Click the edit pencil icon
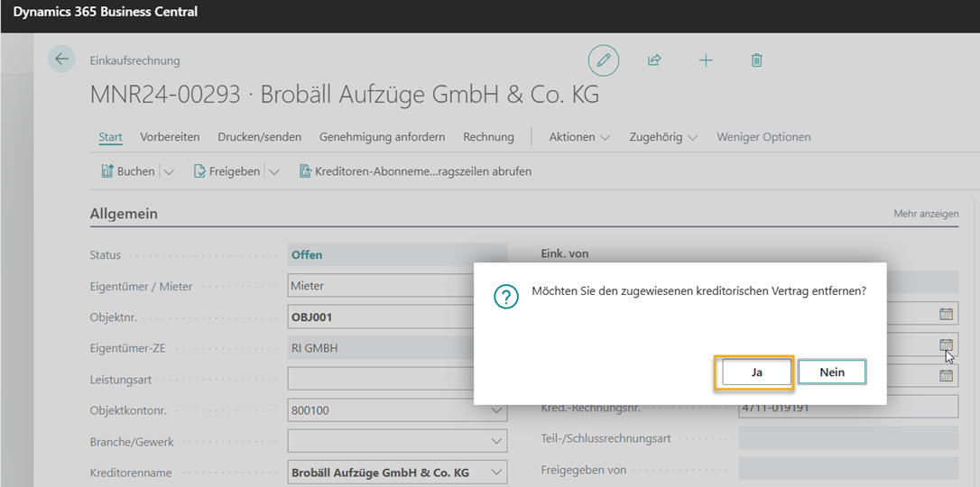Viewport: 980px width, 487px height. [x=603, y=60]
